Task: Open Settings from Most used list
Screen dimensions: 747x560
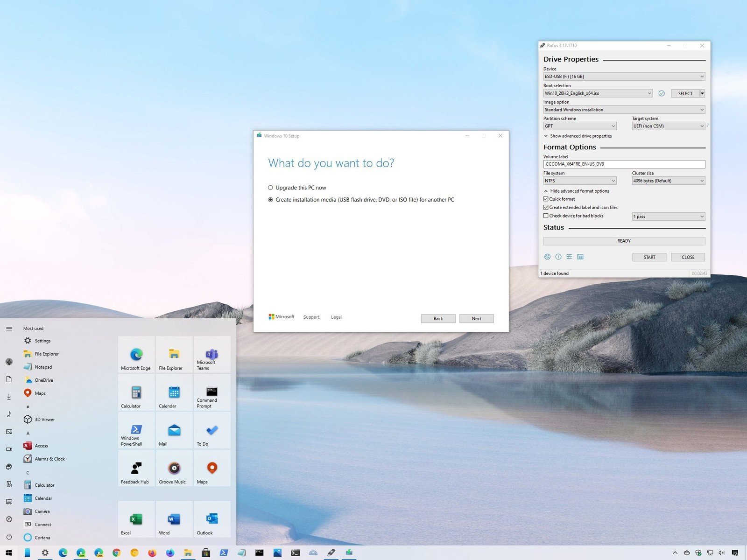Action: [42, 341]
